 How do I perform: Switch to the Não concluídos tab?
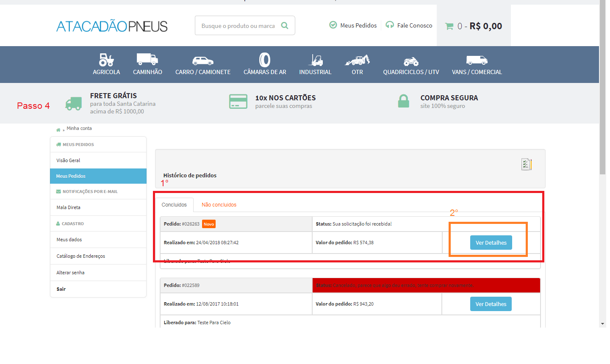point(219,205)
